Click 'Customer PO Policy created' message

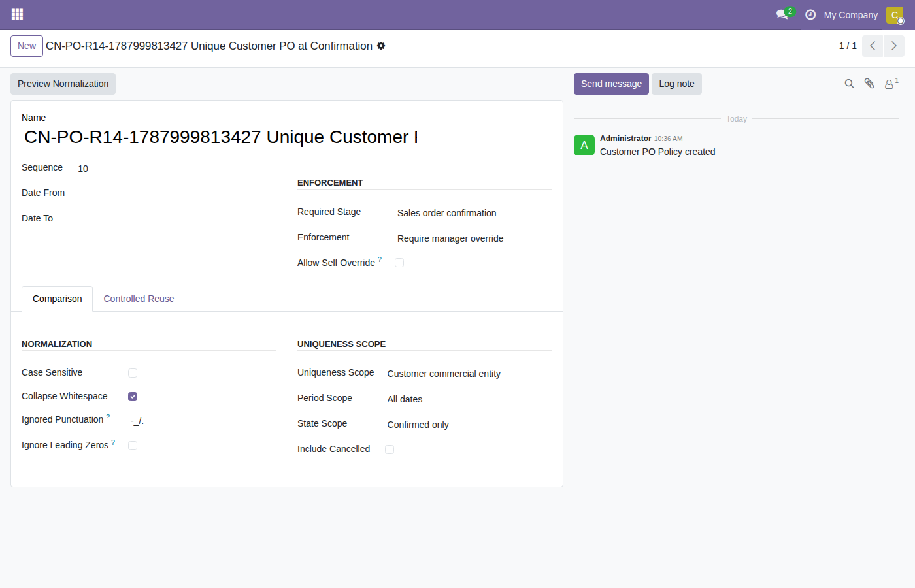click(x=657, y=152)
